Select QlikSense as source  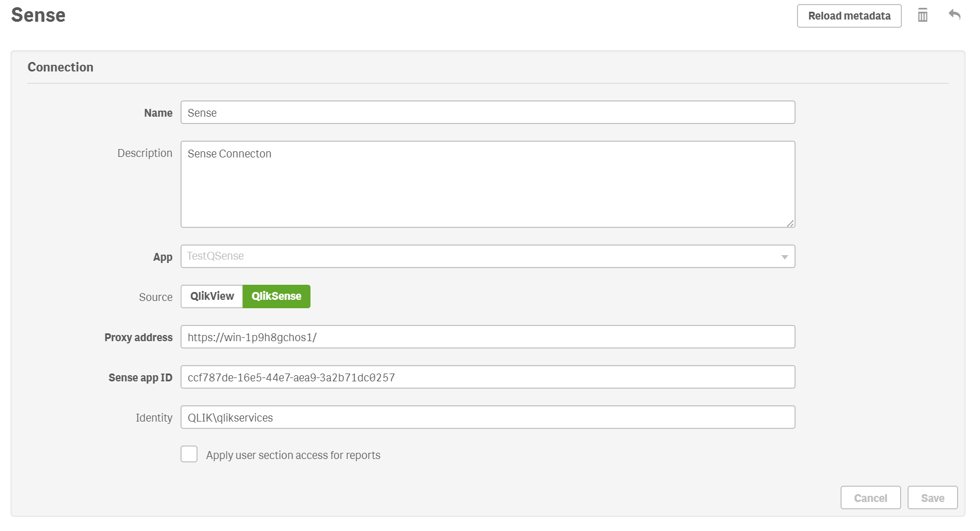click(x=276, y=296)
